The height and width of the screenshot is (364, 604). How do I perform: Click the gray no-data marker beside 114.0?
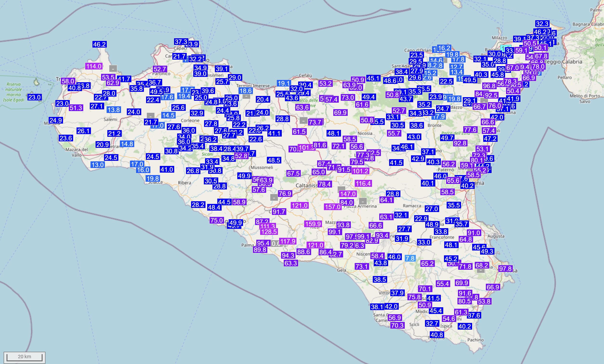coord(113,68)
